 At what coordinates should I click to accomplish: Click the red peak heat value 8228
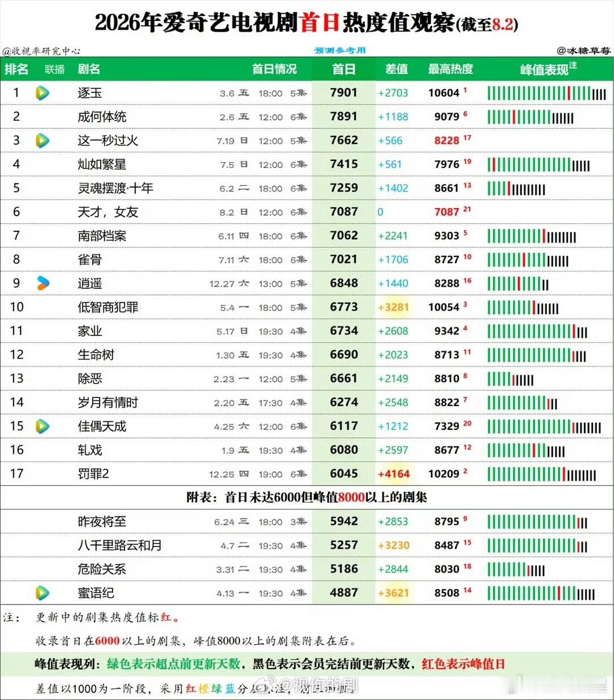[x=447, y=141]
